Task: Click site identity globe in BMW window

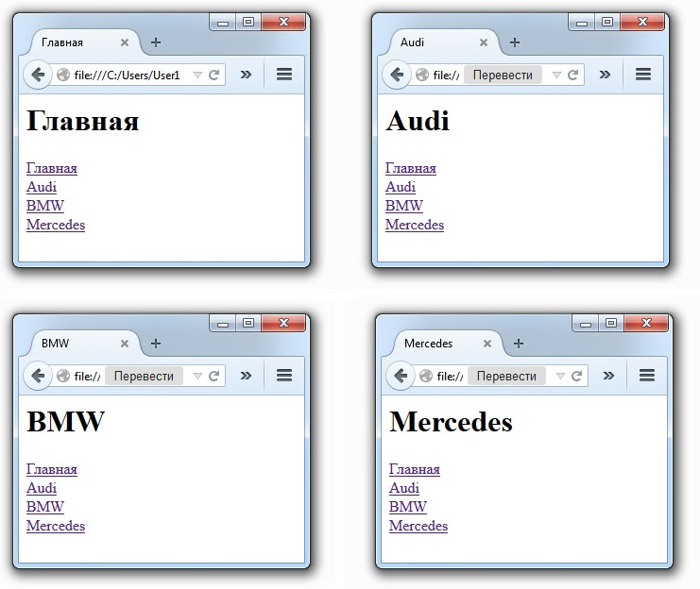Action: point(63,376)
